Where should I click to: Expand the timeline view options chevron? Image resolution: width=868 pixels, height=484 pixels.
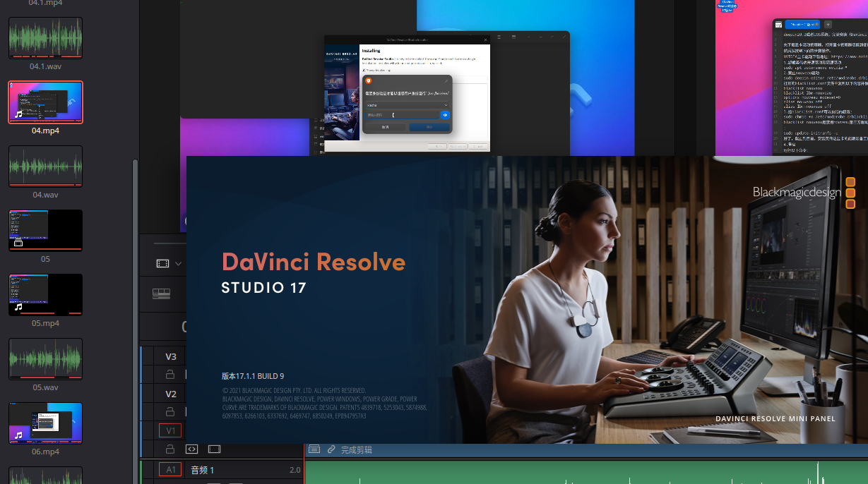click(x=178, y=264)
